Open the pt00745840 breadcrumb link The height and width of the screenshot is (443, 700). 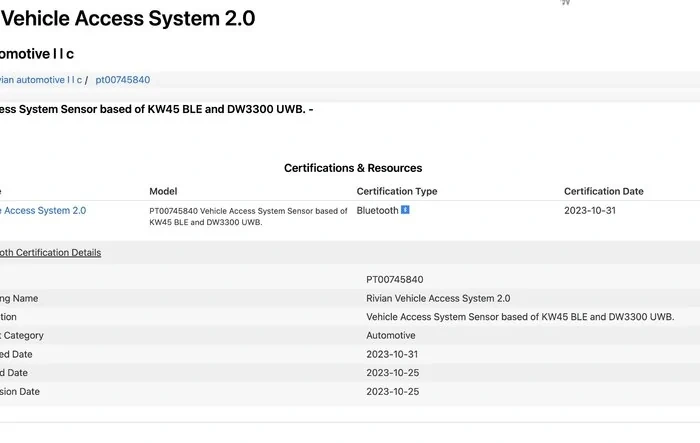pos(123,80)
